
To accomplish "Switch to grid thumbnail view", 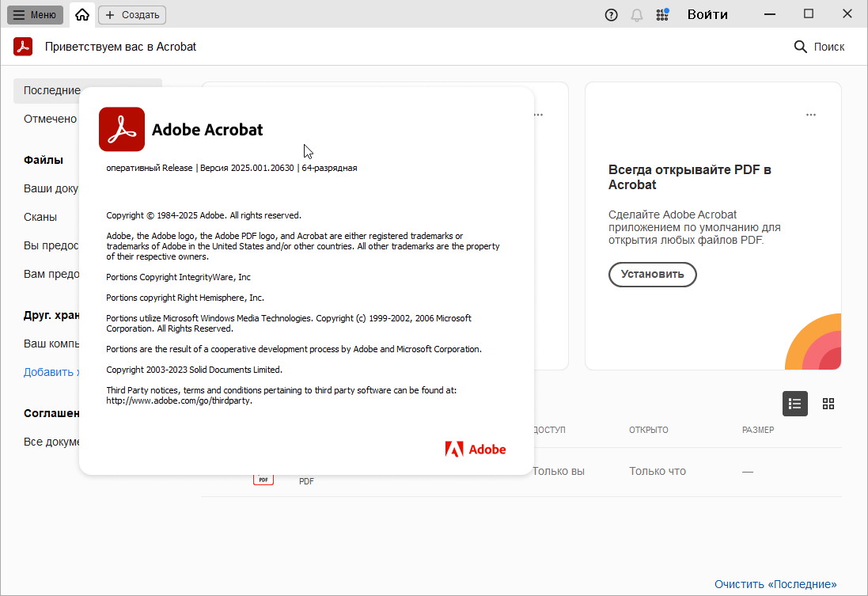I will click(x=828, y=403).
